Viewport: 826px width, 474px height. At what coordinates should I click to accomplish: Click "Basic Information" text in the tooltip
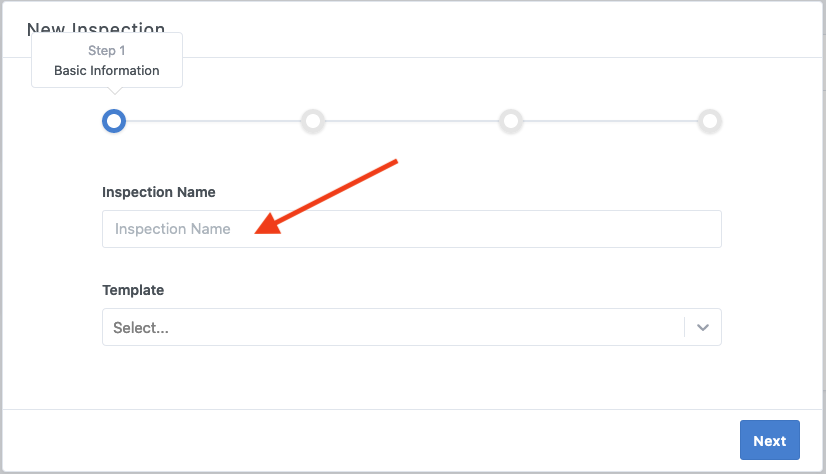coord(107,71)
